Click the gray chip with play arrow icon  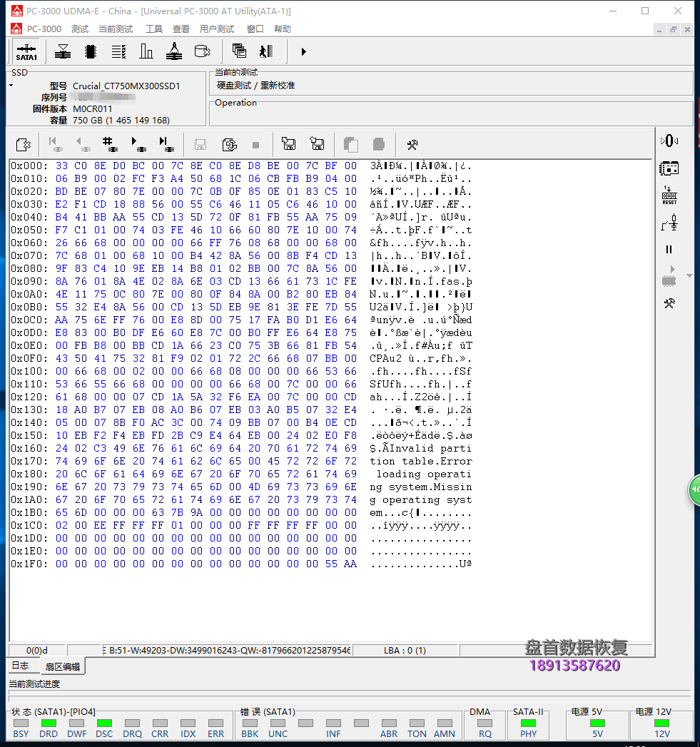669,276
